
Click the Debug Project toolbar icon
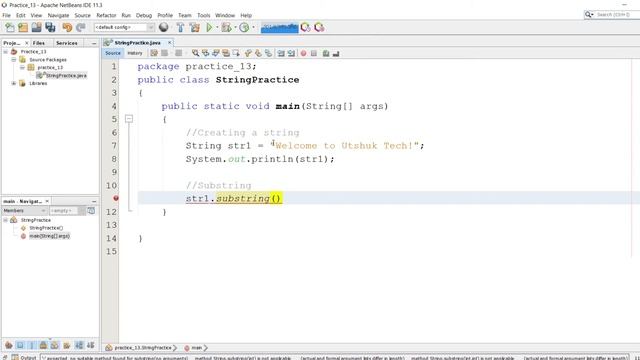[227, 27]
